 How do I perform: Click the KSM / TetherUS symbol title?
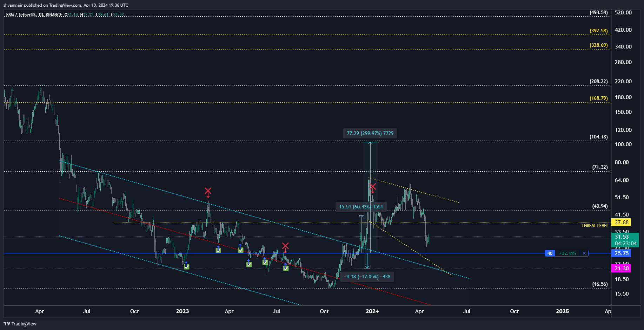click(x=21, y=15)
